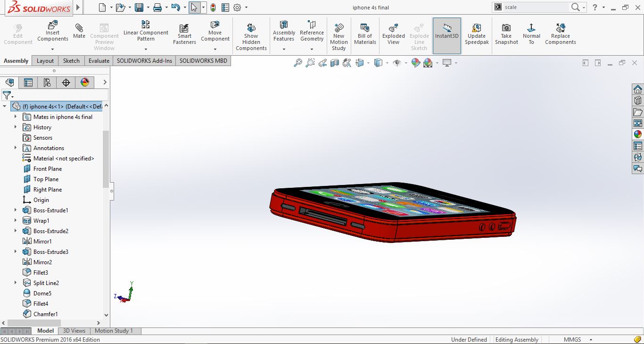Switch to the Layout tab
Image resolution: width=644 pixels, height=344 pixels.
point(45,60)
